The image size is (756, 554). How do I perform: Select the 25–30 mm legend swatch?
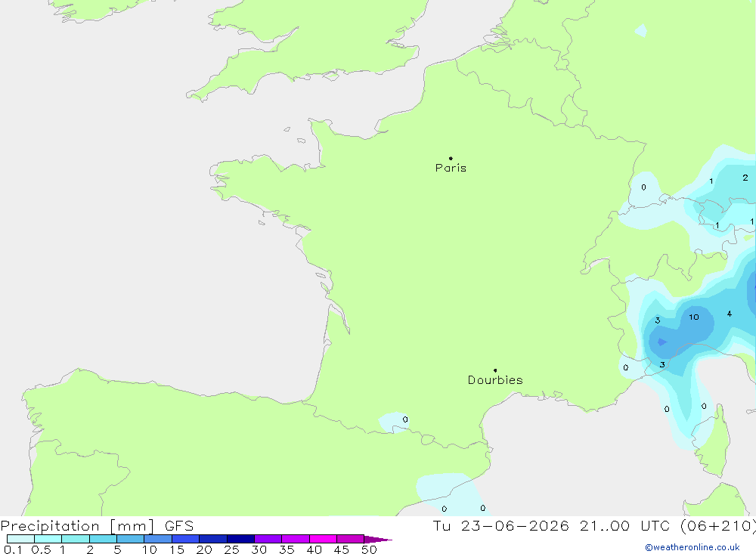tap(240, 539)
